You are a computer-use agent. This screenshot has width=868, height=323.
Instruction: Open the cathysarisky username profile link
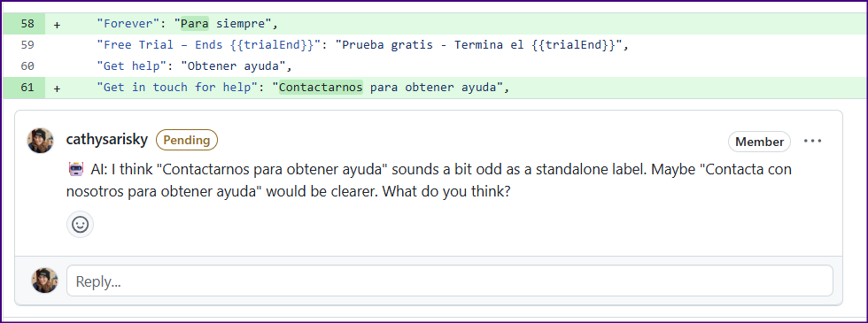coord(107,140)
